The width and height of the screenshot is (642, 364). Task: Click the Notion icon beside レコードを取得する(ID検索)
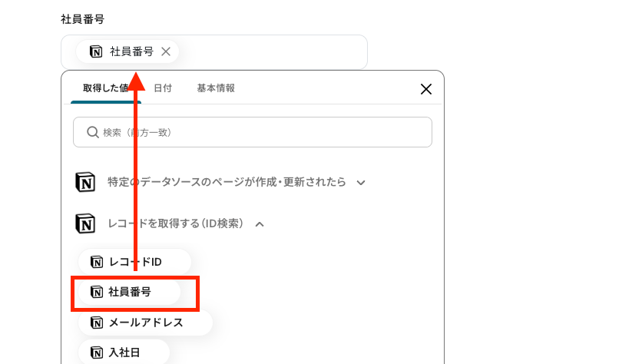pos(85,223)
